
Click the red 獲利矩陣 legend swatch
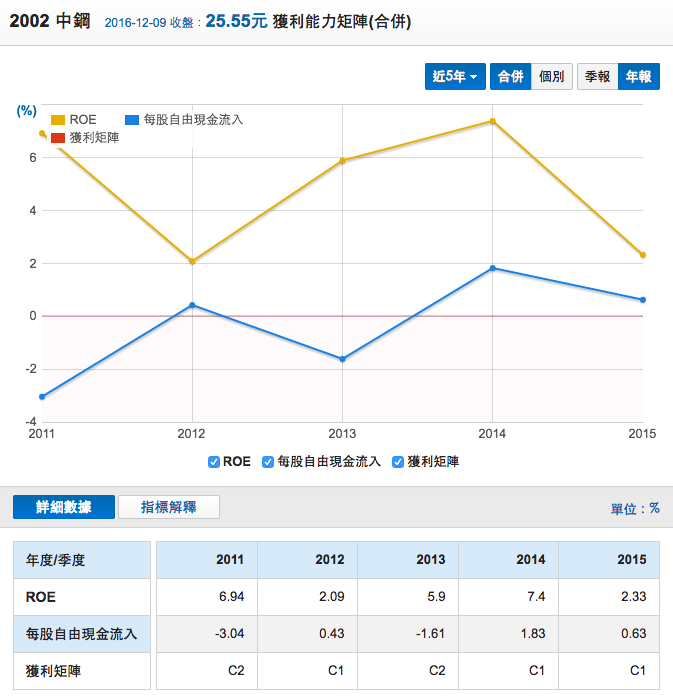pyautogui.click(x=58, y=137)
